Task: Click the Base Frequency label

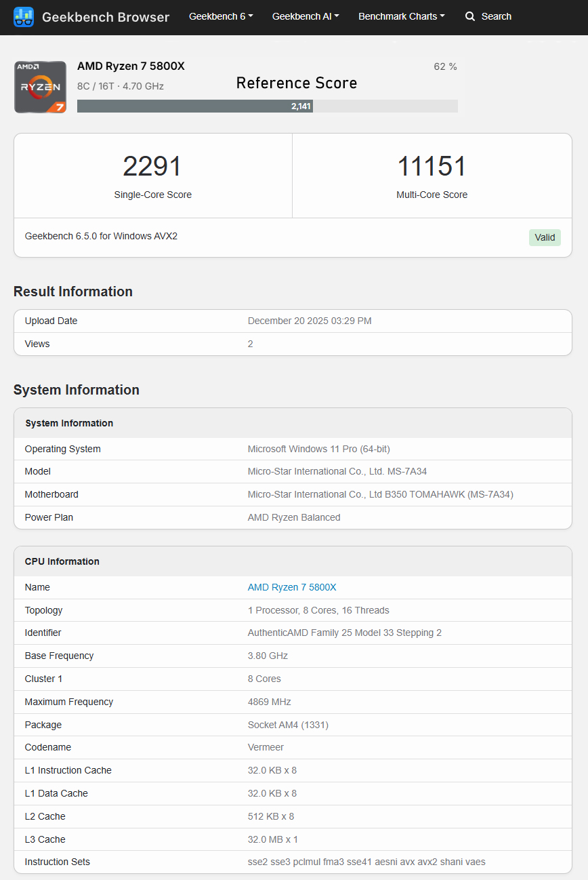Action: tap(60, 656)
